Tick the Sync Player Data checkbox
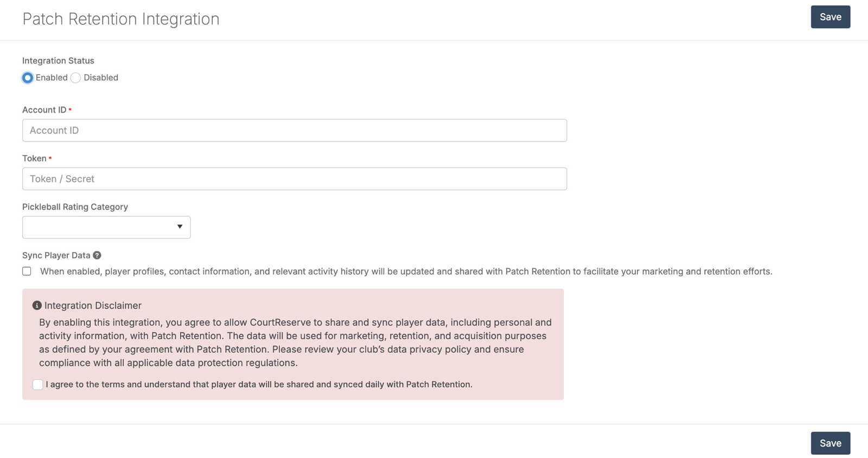 27,271
